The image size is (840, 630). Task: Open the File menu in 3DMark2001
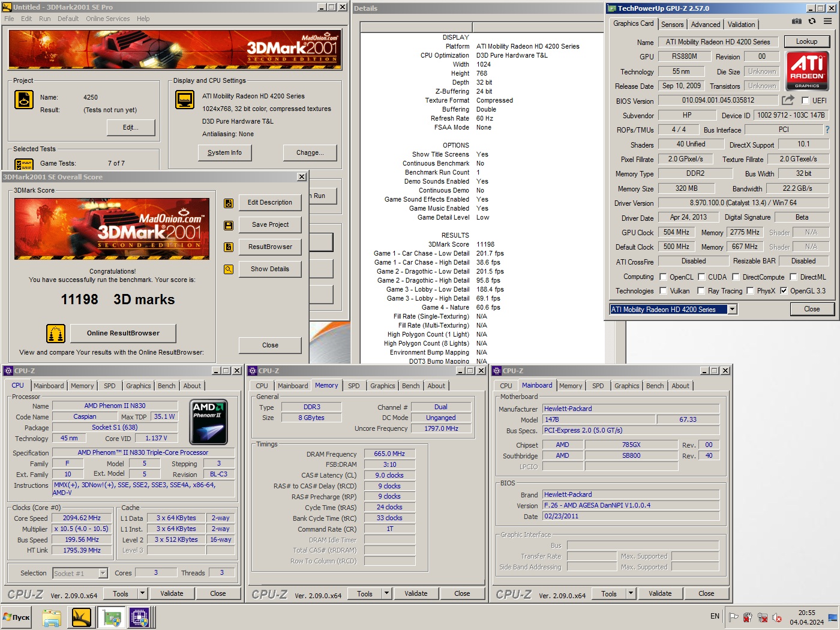9,19
